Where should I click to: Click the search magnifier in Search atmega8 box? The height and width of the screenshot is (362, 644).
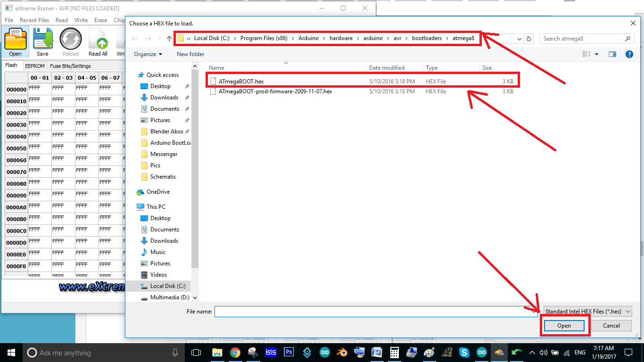627,39
